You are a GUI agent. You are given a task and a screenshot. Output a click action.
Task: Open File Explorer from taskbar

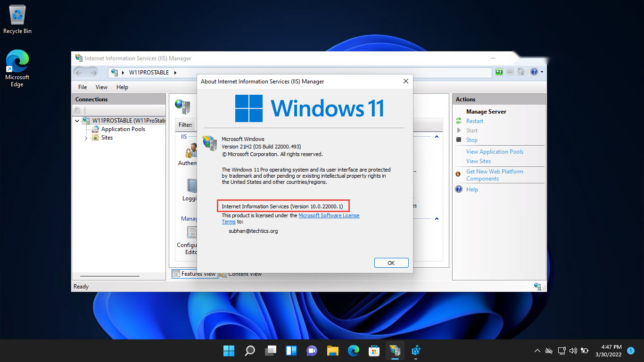pos(332,351)
